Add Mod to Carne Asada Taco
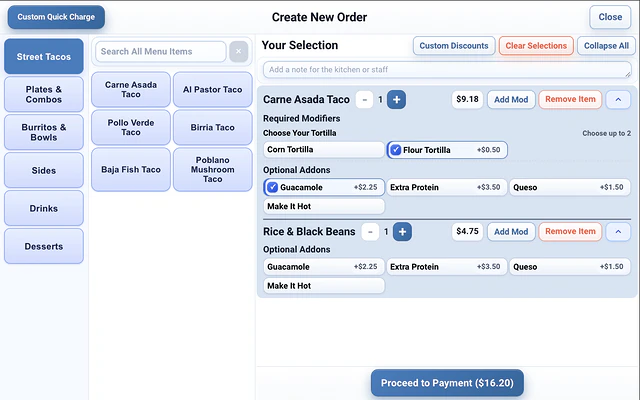 click(511, 100)
